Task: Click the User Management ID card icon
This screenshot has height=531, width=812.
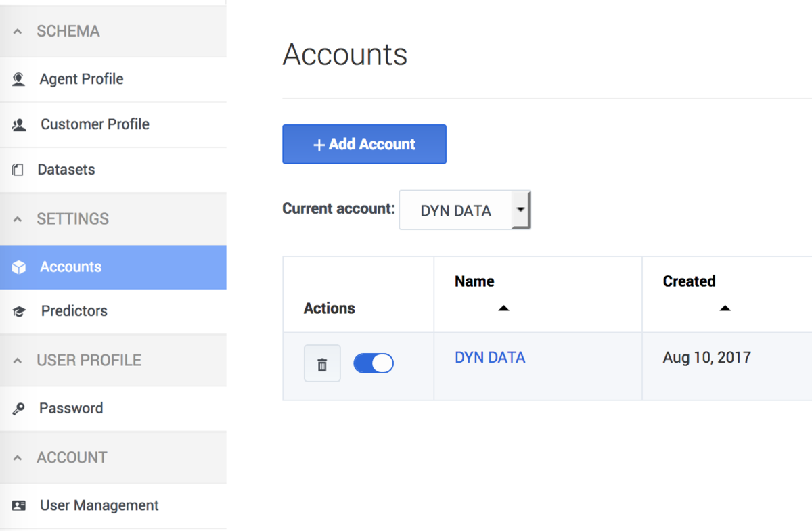Action: (19, 505)
